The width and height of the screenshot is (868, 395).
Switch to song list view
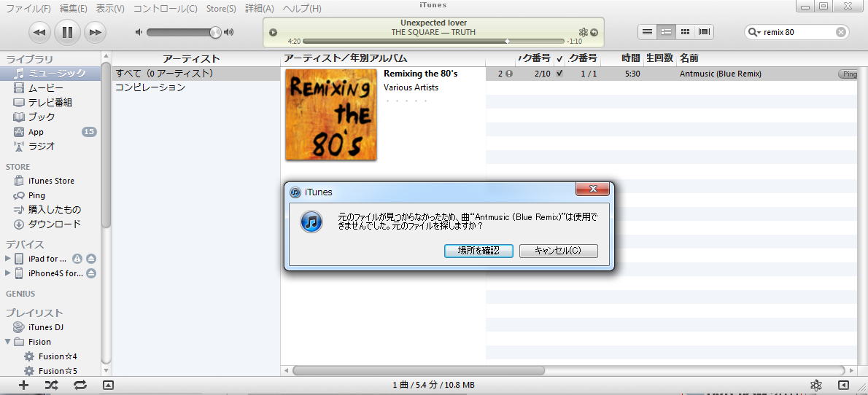(x=647, y=32)
